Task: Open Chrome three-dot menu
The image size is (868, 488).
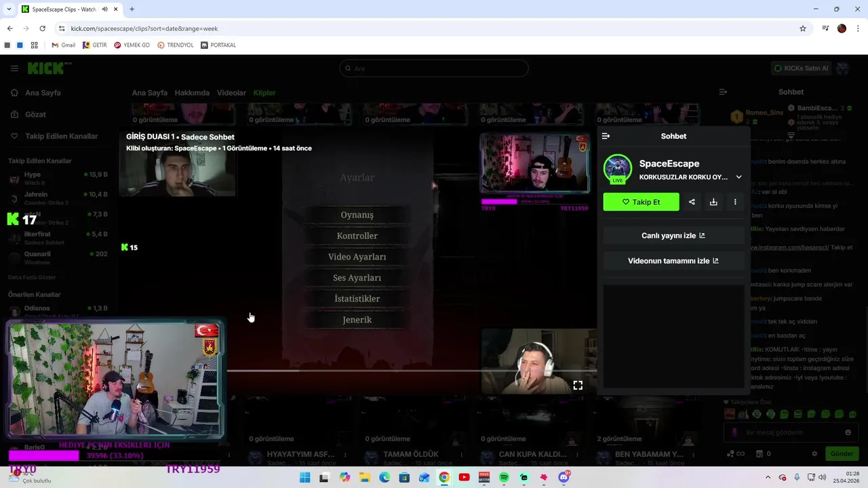Action: 858,28
